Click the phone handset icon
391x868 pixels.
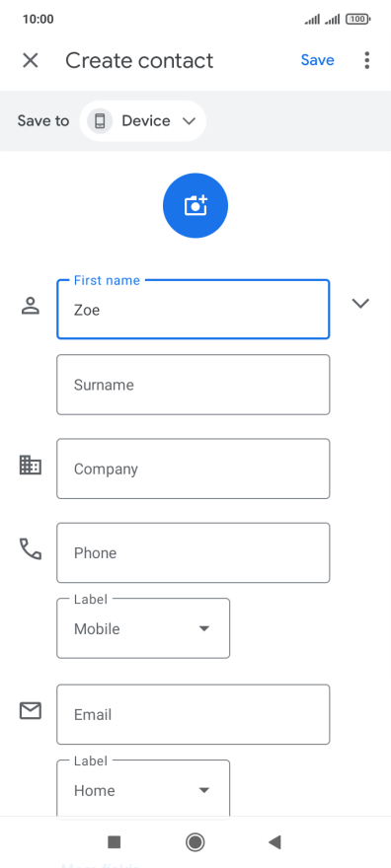31,548
